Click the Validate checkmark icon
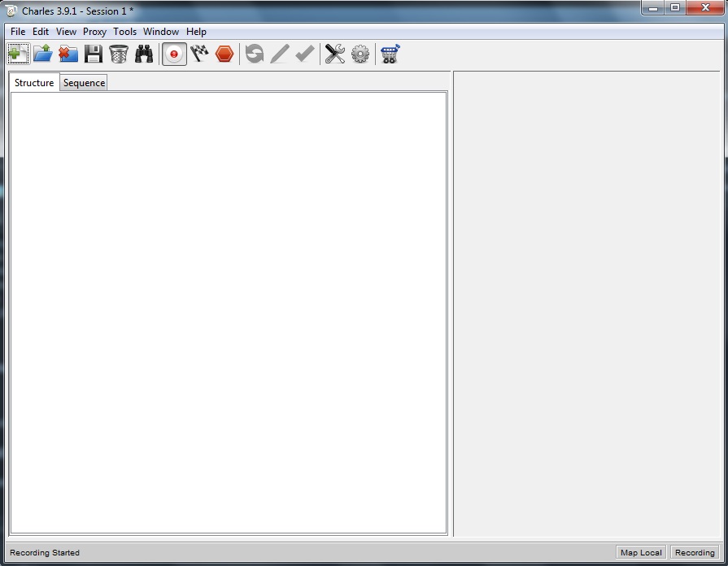 [304, 54]
